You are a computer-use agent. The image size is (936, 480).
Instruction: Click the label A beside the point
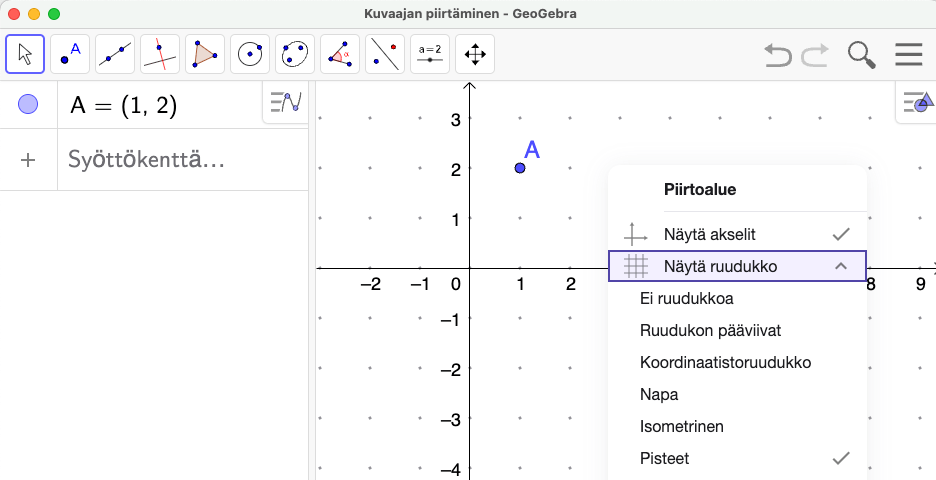[x=532, y=150]
